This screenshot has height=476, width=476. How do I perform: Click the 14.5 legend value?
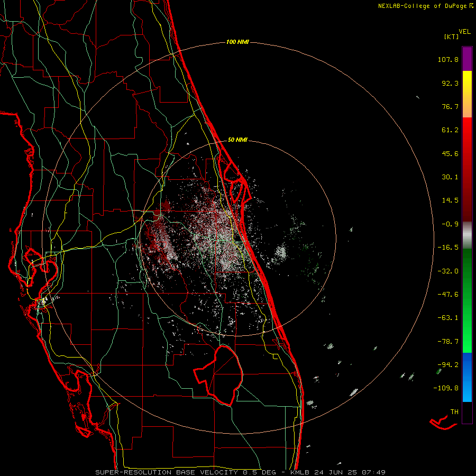click(450, 200)
